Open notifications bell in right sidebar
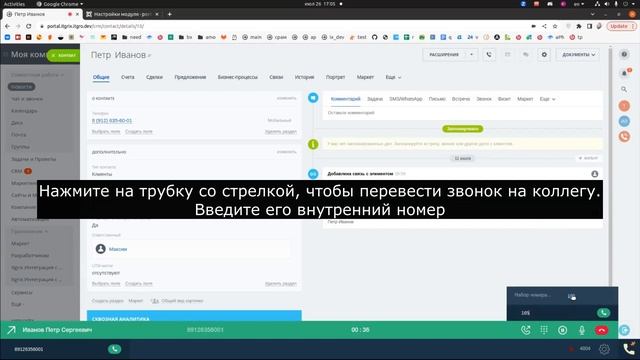Image resolution: width=640 pixels, height=360 pixels. point(624,73)
